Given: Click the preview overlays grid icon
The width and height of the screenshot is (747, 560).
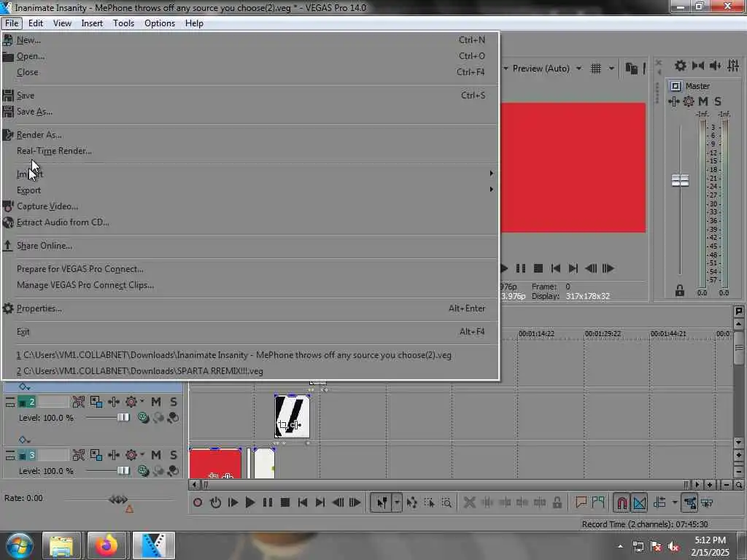Looking at the screenshot, I should [595, 69].
